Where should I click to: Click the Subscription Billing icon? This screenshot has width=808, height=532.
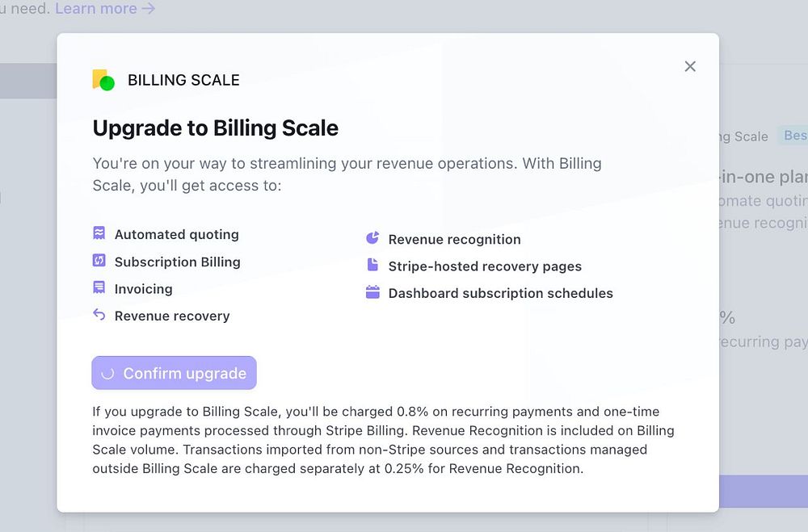[99, 261]
